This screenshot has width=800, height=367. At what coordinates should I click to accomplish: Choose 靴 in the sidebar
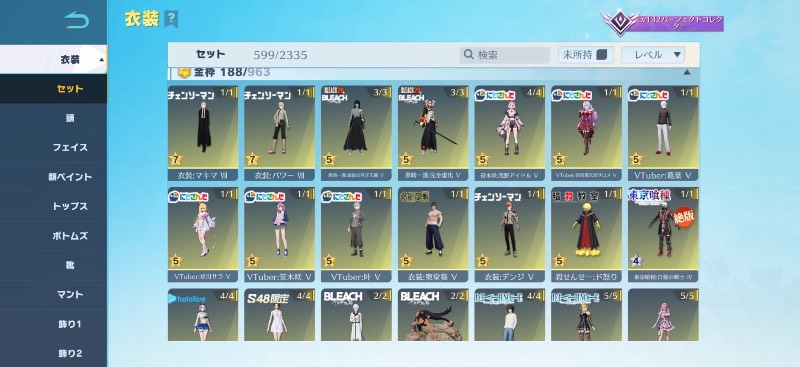[54, 265]
